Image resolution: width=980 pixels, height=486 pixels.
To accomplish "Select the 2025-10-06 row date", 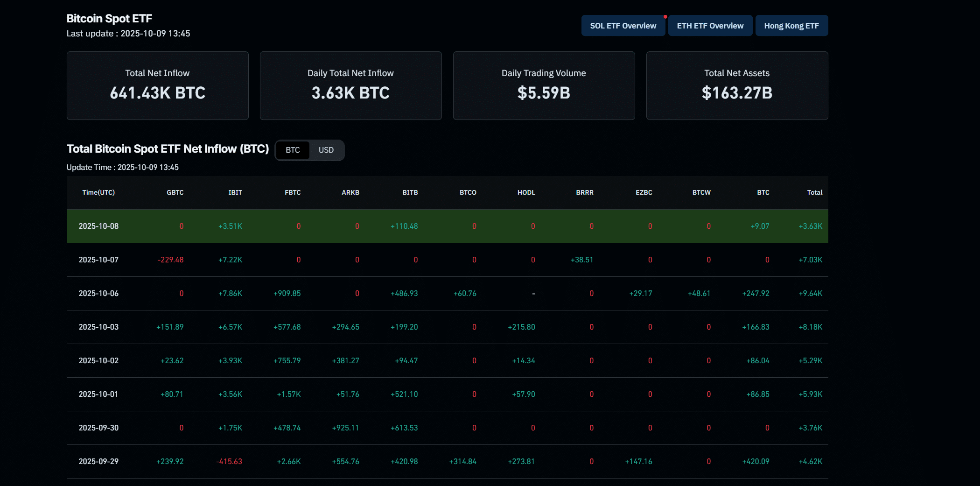I will 98,293.
